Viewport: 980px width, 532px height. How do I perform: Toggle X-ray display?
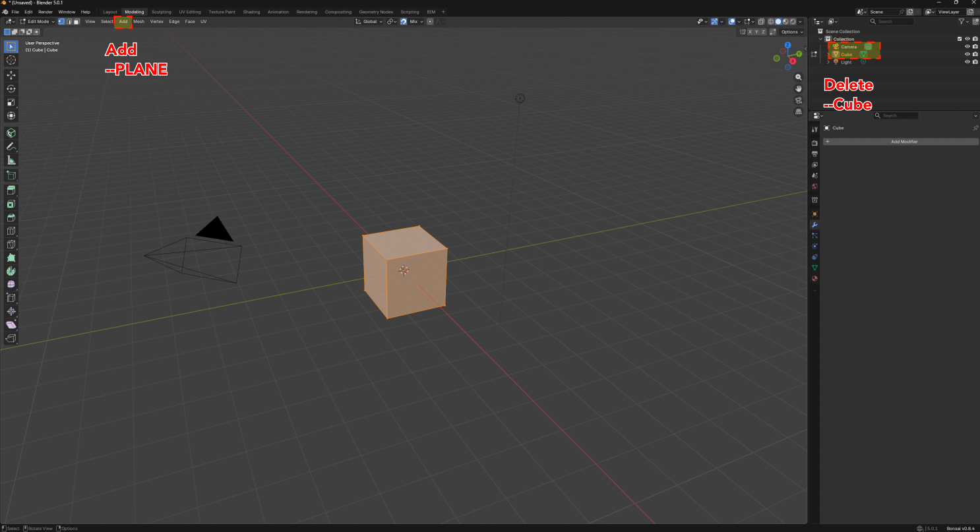coord(760,22)
